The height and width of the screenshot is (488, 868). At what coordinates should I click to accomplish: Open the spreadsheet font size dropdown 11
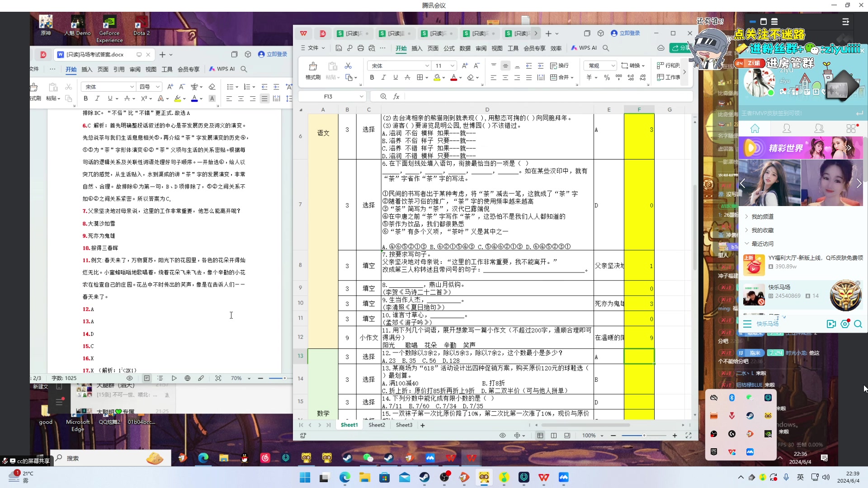(x=452, y=66)
